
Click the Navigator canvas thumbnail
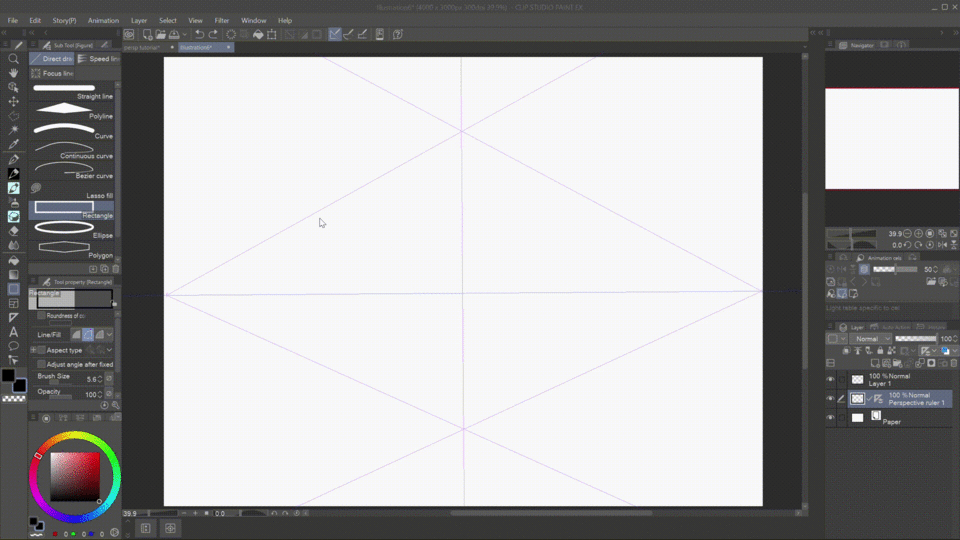click(891, 138)
